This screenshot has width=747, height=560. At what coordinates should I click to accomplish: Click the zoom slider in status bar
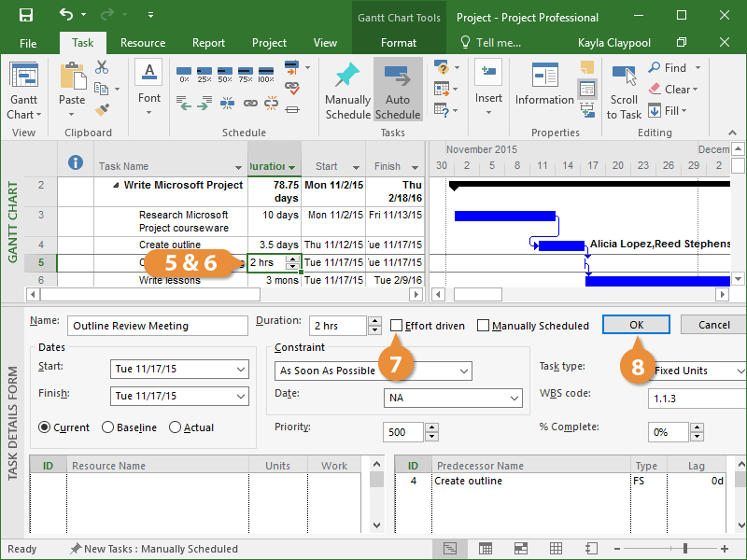[x=685, y=549]
